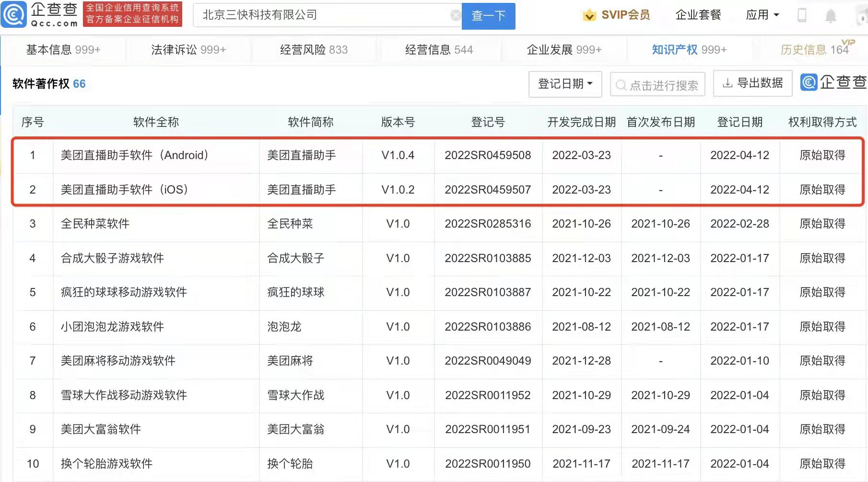The image size is (868, 482).
Task: Switch to the 经营风险 tab
Action: pos(314,50)
